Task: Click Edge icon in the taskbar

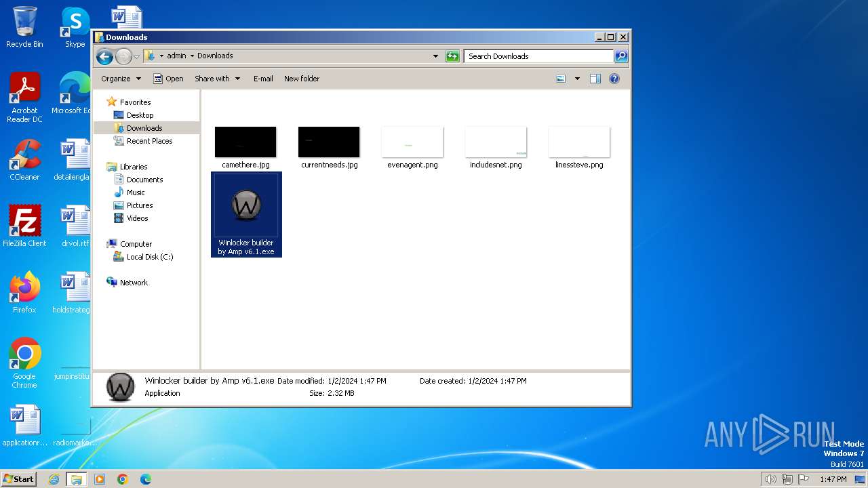Action: (x=146, y=479)
